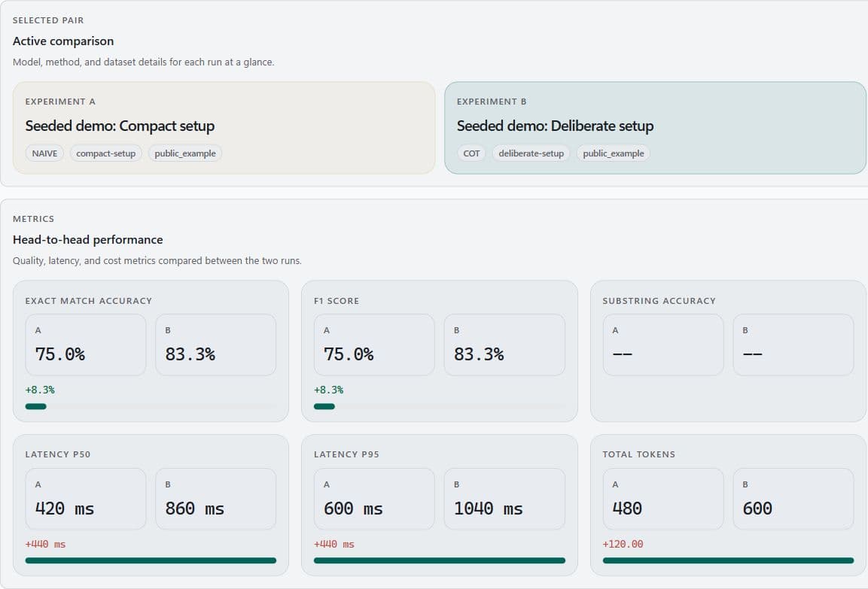The width and height of the screenshot is (868, 589).
Task: Click the Head-to-head performance heading
Action: [88, 239]
